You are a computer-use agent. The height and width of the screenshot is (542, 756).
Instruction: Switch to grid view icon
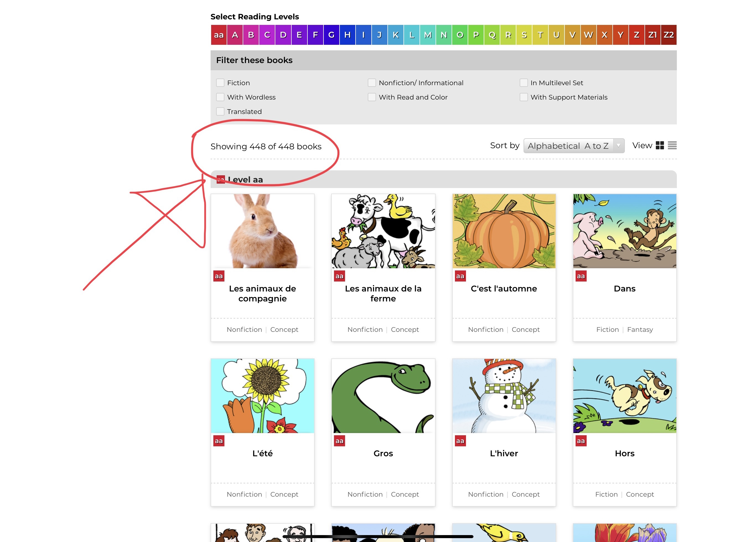659,145
